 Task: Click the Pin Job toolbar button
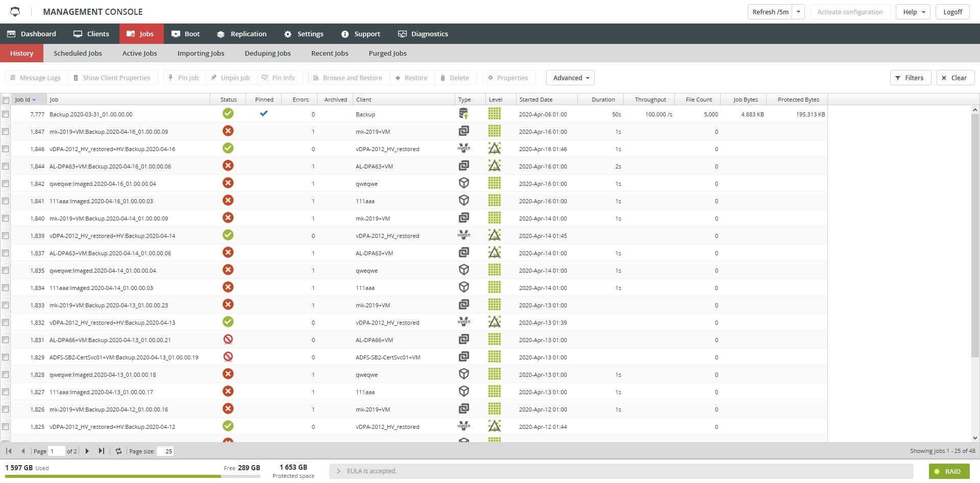[184, 78]
